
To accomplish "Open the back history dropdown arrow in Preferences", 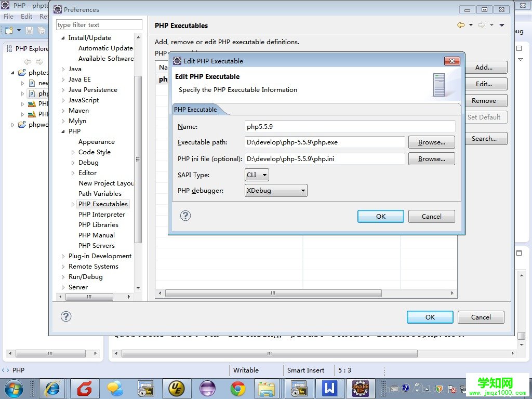I will pyautogui.click(x=471, y=25).
